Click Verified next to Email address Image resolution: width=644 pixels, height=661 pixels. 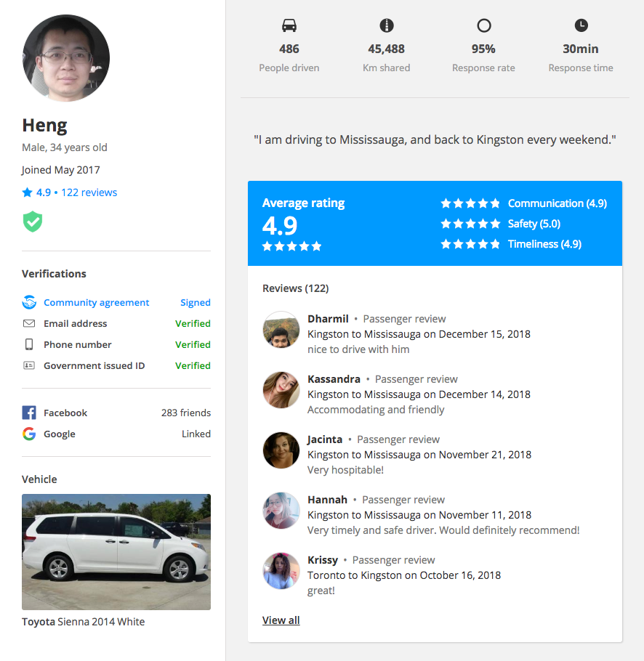193,323
